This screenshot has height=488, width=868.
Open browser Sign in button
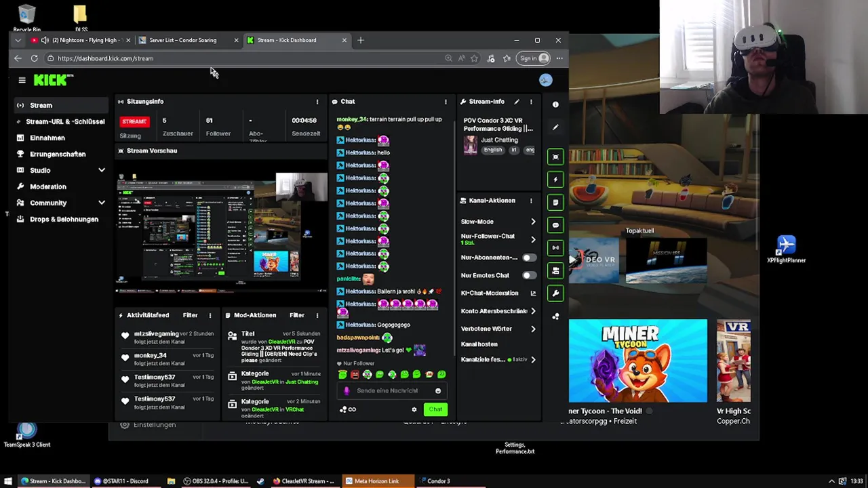534,58
